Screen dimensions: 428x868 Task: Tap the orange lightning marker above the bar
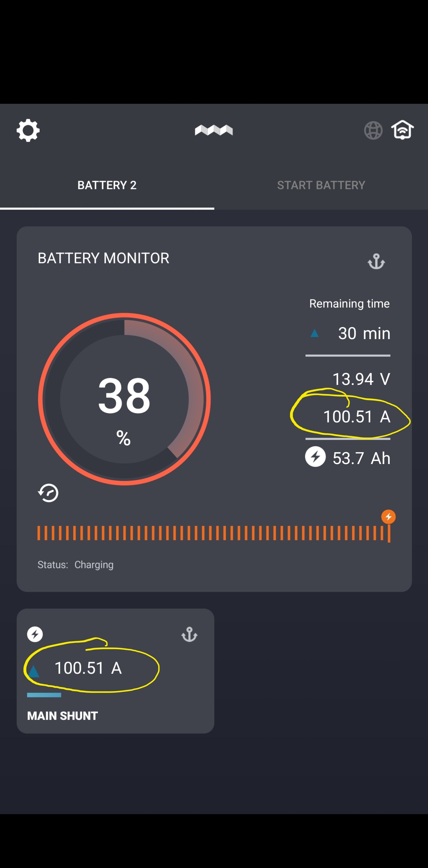[388, 517]
